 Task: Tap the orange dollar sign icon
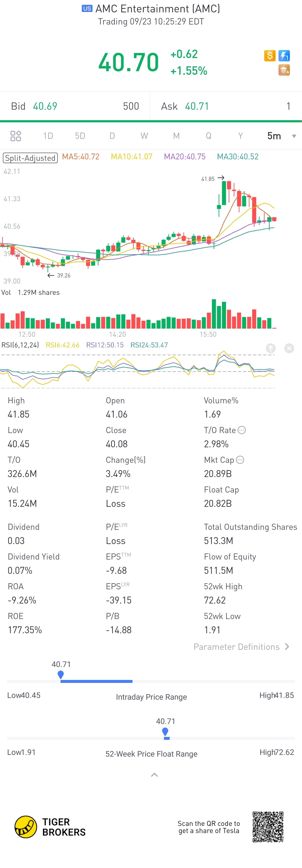click(270, 55)
